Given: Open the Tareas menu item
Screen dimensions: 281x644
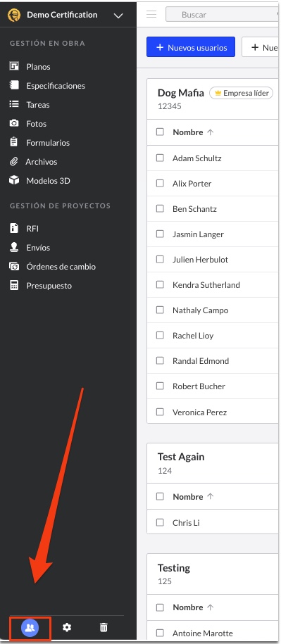Looking at the screenshot, I should [38, 105].
